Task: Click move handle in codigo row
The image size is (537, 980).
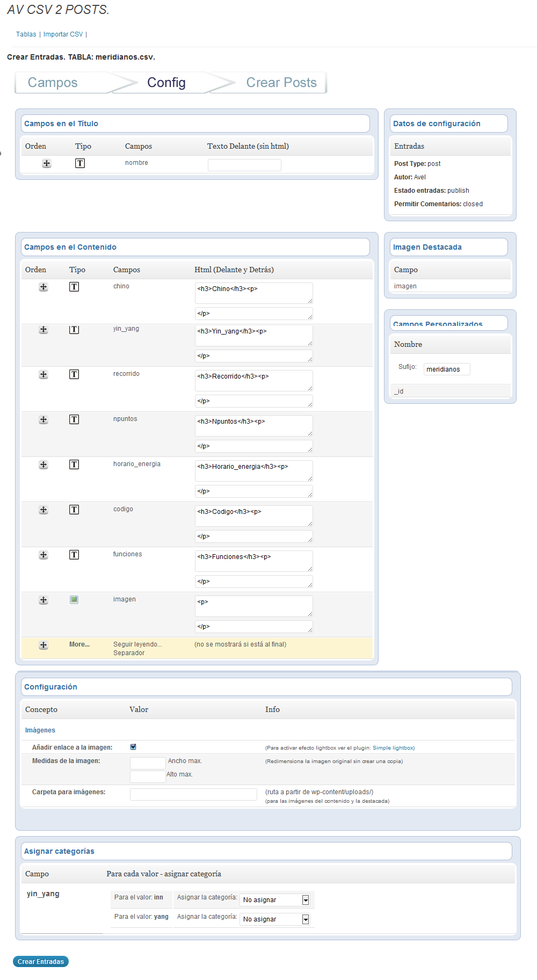Action: click(43, 510)
